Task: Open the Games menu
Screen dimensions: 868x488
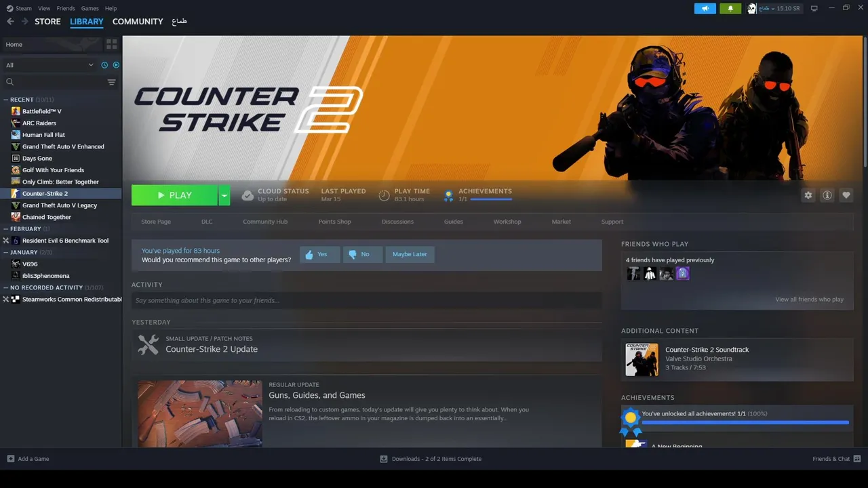Action: pos(90,8)
